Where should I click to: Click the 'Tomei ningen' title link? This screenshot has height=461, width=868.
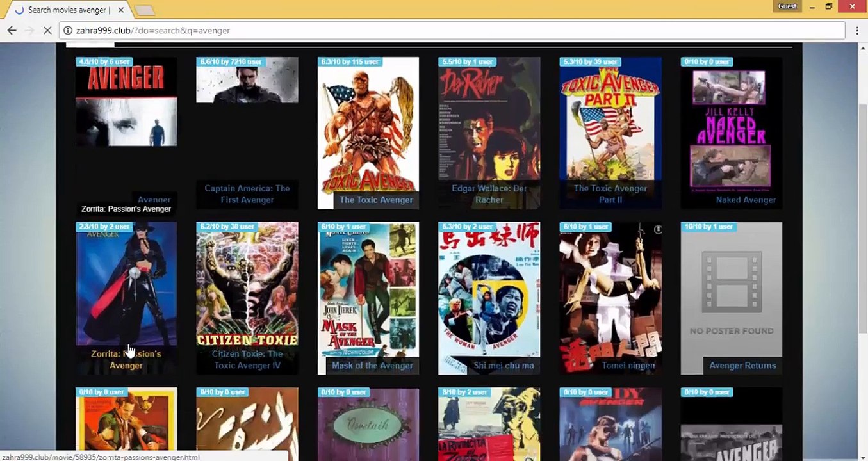coord(628,366)
